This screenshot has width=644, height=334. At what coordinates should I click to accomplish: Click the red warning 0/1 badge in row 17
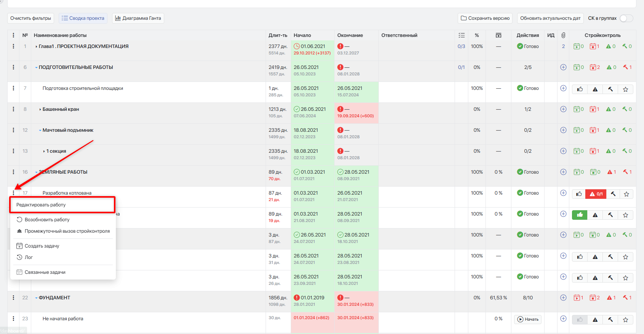pos(596,194)
